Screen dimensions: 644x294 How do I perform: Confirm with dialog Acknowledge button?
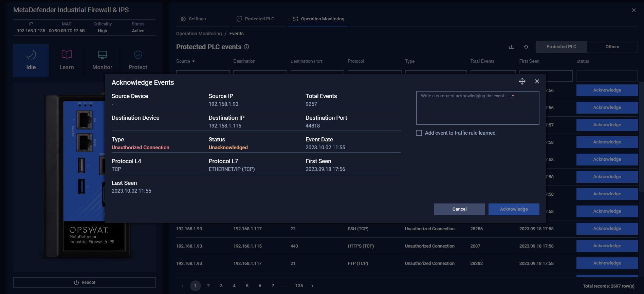pos(514,209)
